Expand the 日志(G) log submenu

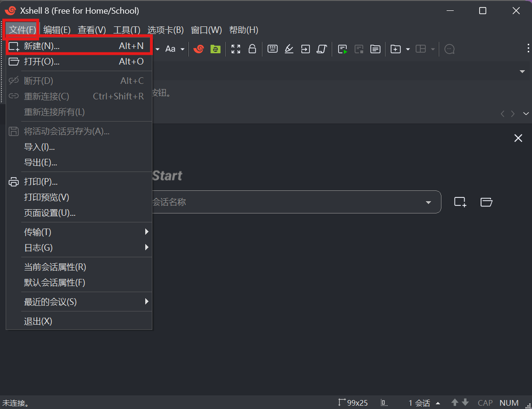tap(79, 248)
